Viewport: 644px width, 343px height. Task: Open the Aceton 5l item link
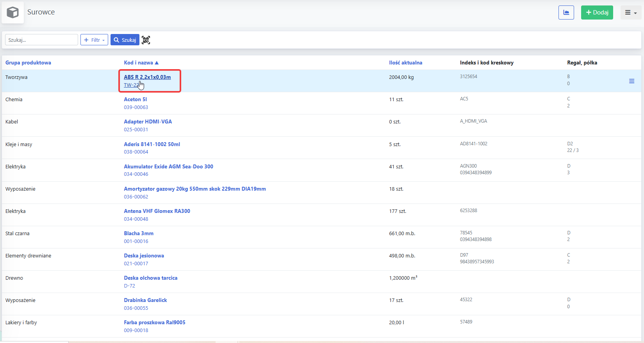136,99
